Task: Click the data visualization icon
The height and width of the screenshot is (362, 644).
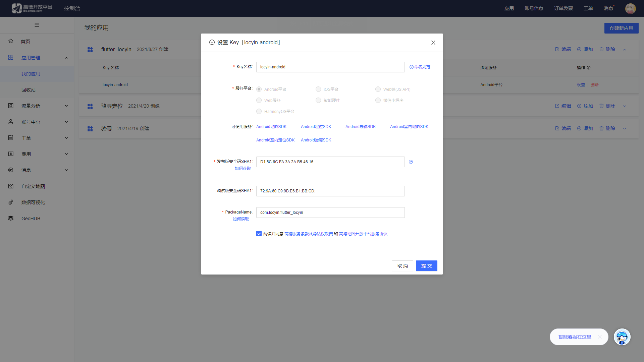Action: pyautogui.click(x=11, y=202)
